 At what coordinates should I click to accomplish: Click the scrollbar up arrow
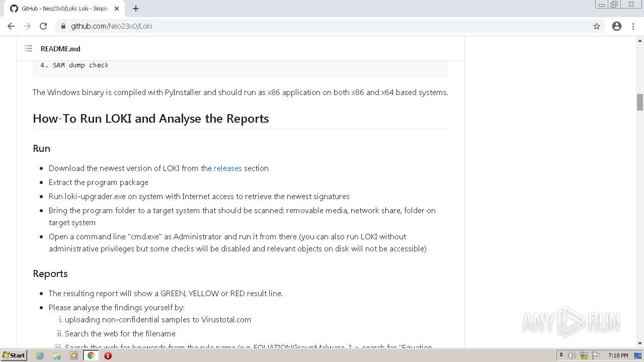pyautogui.click(x=640, y=40)
